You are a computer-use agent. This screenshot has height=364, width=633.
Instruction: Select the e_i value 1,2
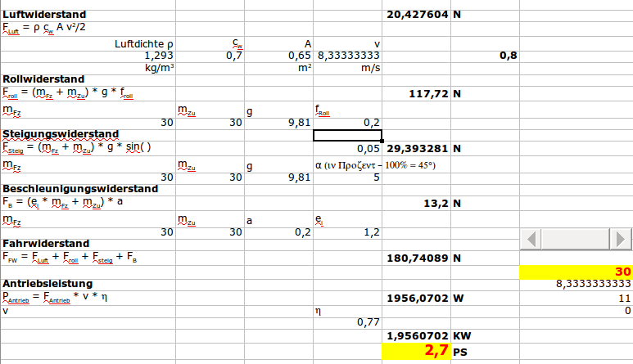click(x=347, y=232)
